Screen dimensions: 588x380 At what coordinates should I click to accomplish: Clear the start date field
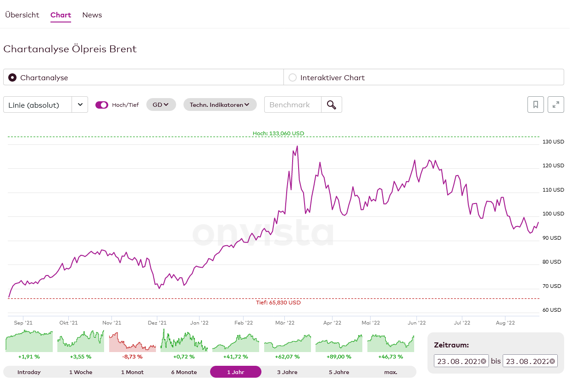tap(483, 361)
